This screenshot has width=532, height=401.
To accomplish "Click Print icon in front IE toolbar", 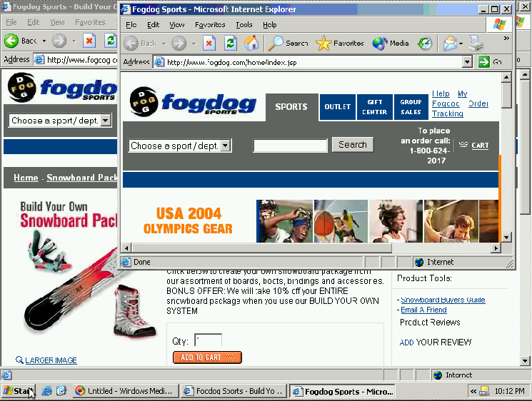I will pyautogui.click(x=476, y=44).
